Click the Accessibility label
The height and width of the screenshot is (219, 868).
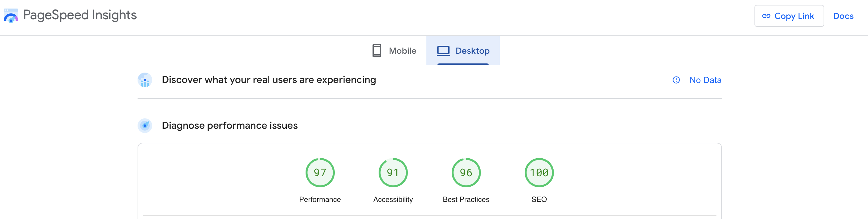[393, 199]
